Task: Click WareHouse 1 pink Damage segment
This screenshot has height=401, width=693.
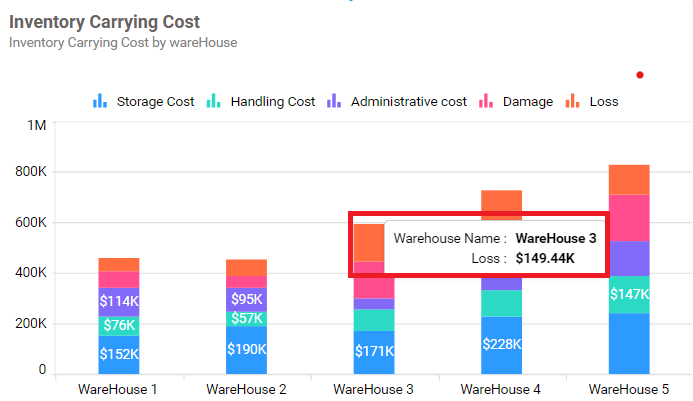Action: click(119, 279)
